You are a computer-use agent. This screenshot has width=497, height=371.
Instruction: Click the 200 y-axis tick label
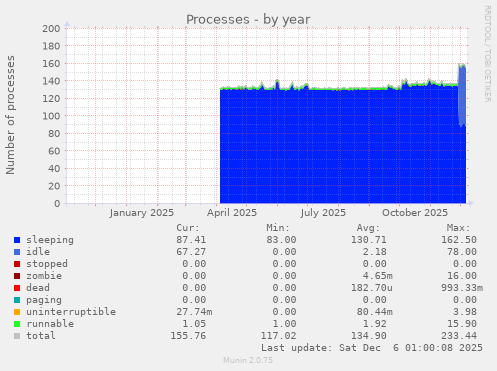click(x=51, y=29)
